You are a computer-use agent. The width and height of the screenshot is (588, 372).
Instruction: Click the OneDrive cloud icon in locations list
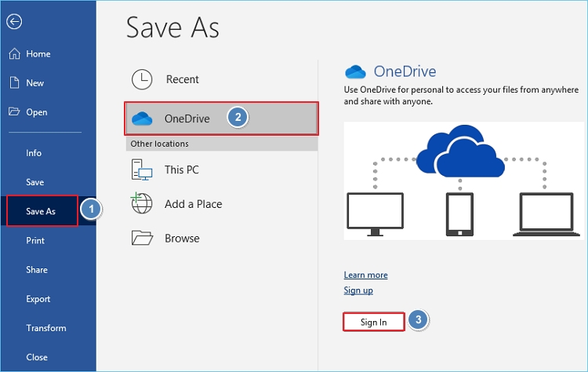(142, 119)
